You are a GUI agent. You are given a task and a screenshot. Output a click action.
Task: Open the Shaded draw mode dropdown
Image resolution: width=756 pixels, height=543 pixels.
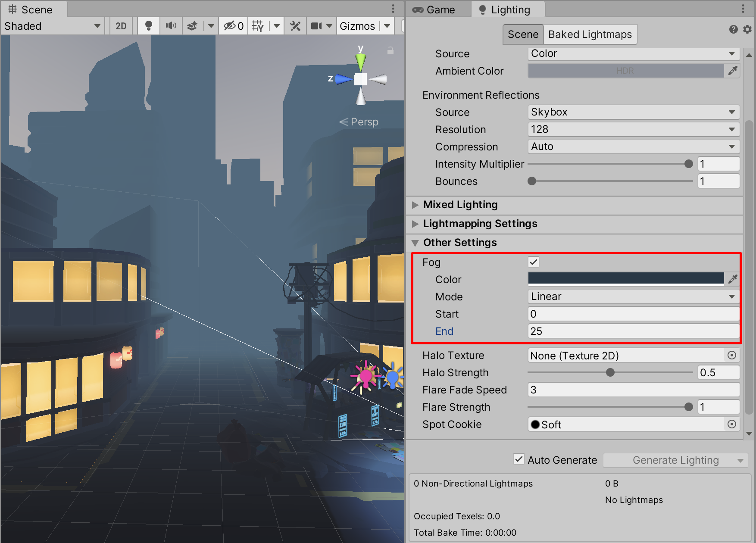pos(52,26)
